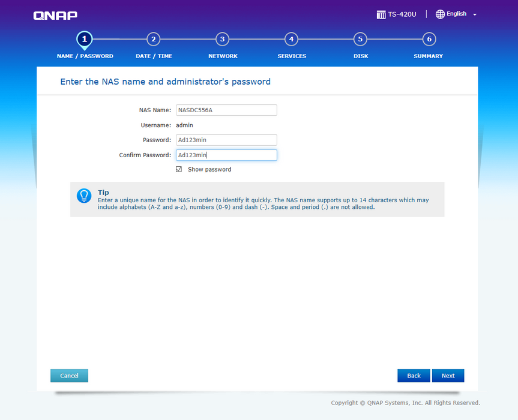The image size is (518, 420).
Task: Select step 1 circle icon
Action: click(85, 39)
